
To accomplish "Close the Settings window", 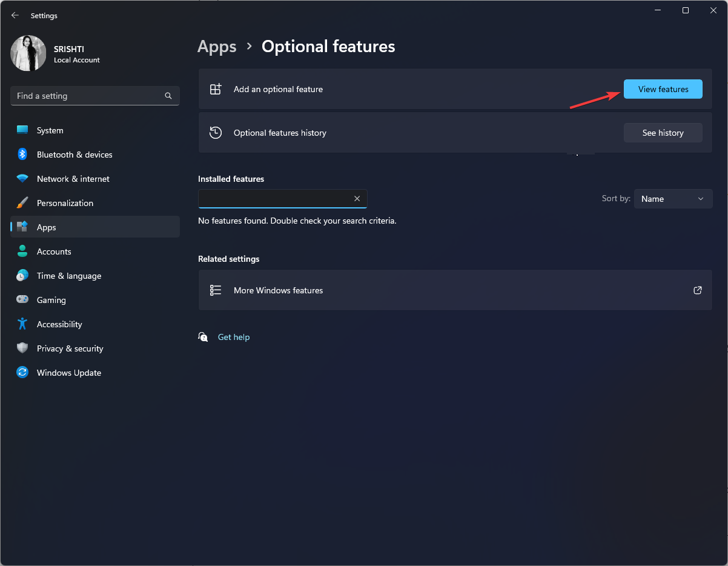I will pos(713,10).
